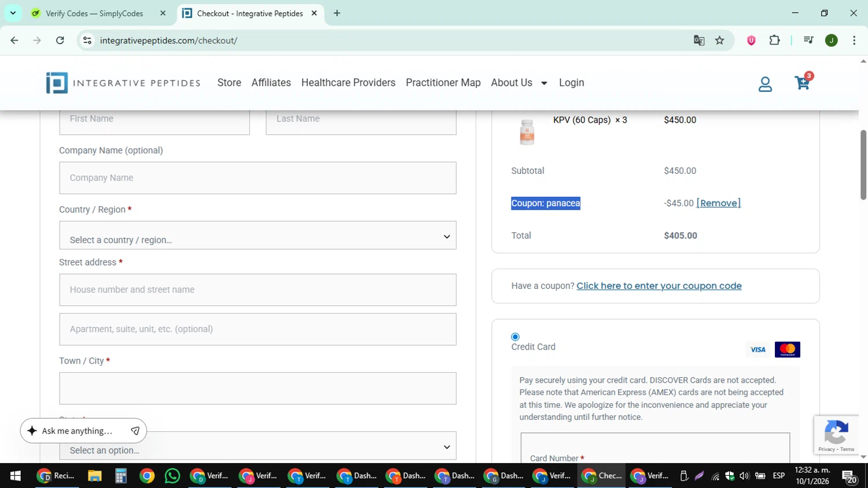
Task: Focus the Company Name field
Action: pos(258,178)
